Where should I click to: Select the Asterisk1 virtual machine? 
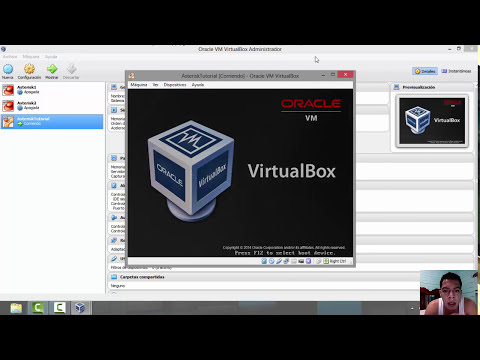click(x=52, y=90)
